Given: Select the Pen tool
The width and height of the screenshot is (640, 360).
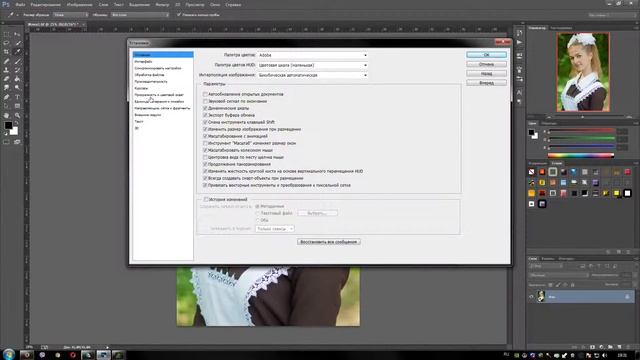Looking at the screenshot, I should point(7,97).
